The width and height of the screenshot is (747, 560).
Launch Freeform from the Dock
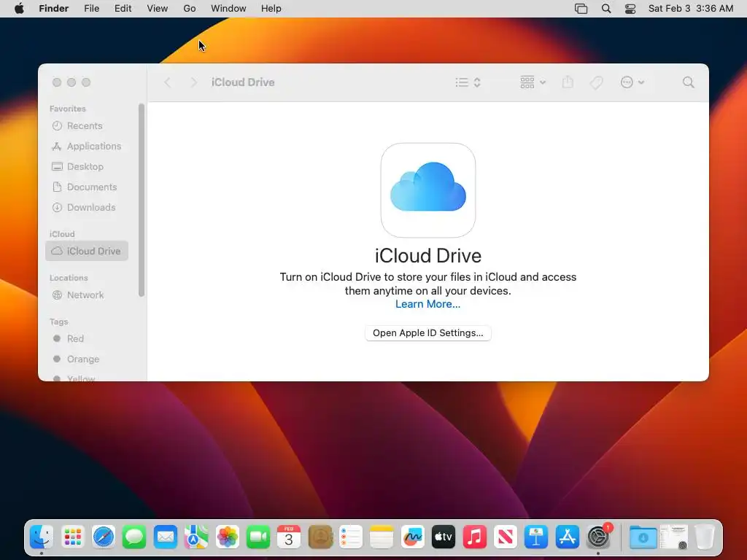pos(413,537)
